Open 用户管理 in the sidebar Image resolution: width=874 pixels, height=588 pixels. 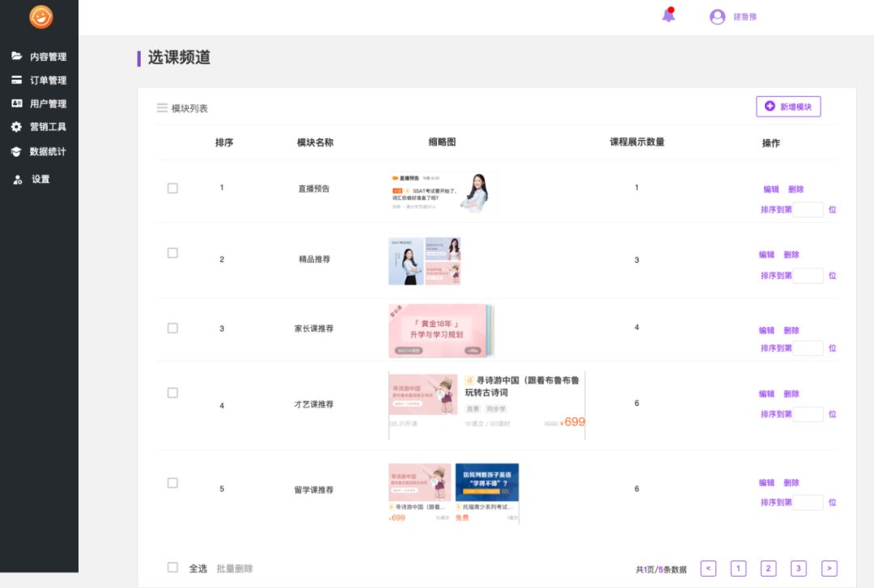48,104
